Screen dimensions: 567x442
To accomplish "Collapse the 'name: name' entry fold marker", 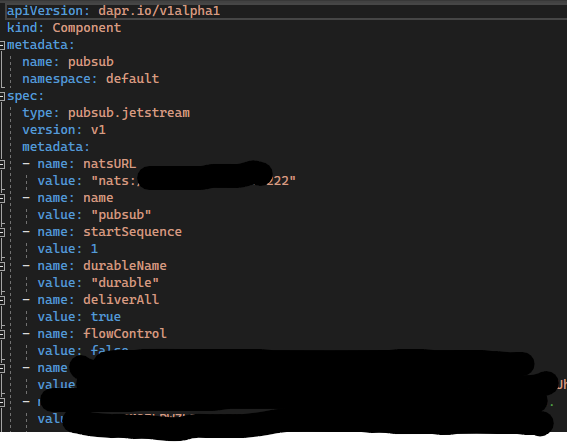I will pyautogui.click(x=2, y=198).
